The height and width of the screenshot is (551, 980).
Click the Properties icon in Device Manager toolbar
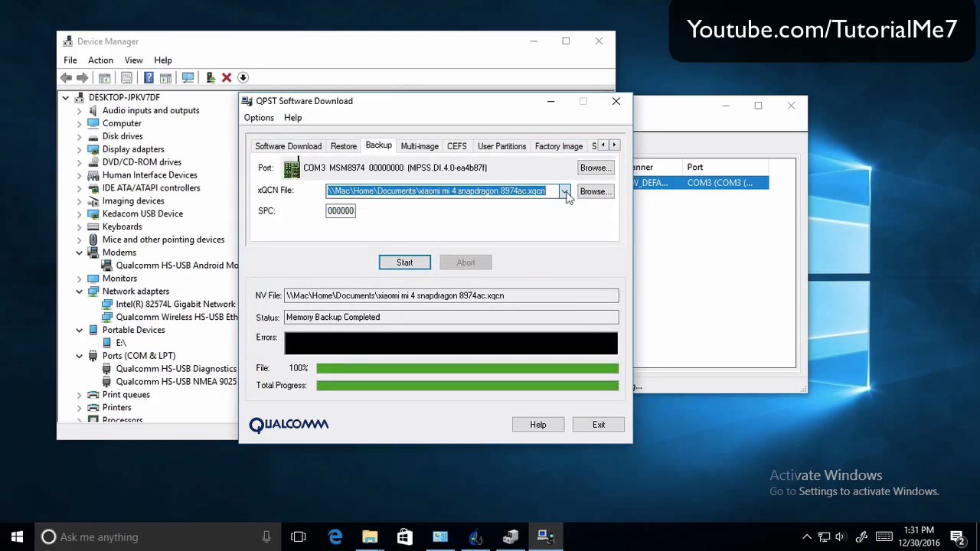pos(126,77)
